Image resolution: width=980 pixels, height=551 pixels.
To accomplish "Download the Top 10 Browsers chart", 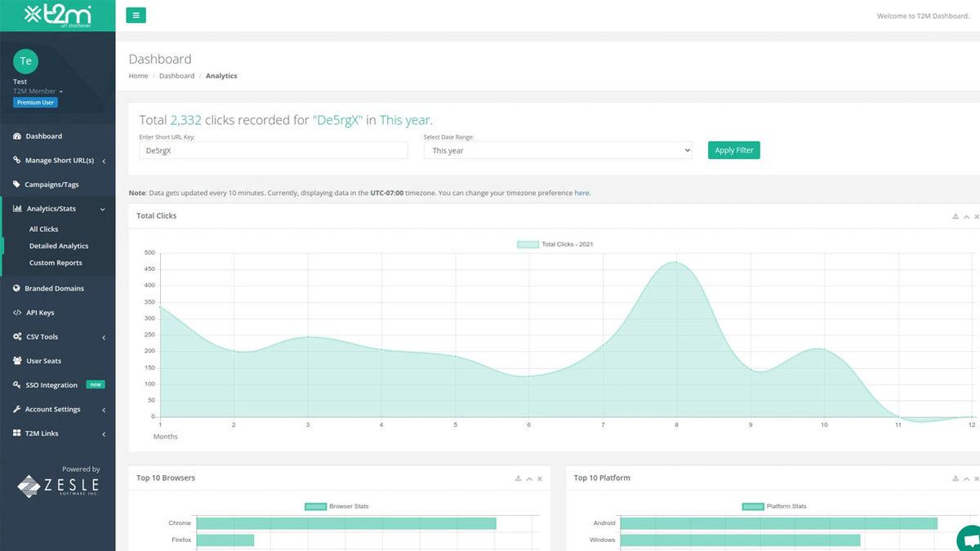I will (x=519, y=478).
